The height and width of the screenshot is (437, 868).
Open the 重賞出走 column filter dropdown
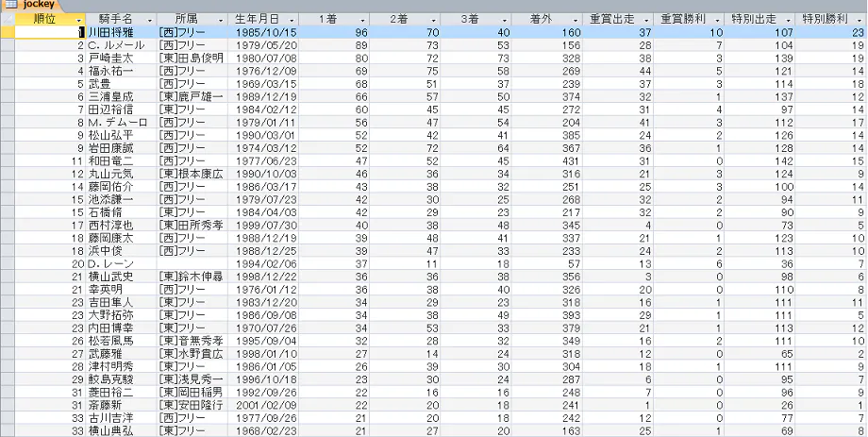pyautogui.click(x=646, y=20)
